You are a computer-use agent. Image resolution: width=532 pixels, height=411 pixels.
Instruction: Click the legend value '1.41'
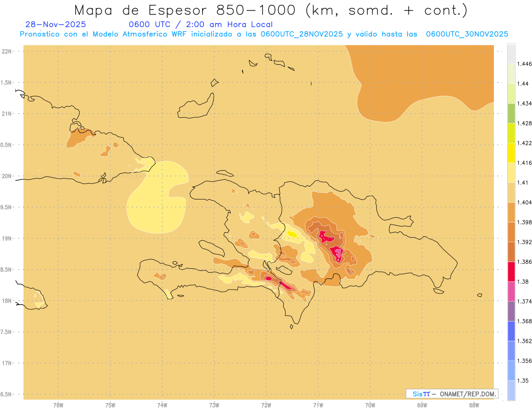(x=523, y=183)
